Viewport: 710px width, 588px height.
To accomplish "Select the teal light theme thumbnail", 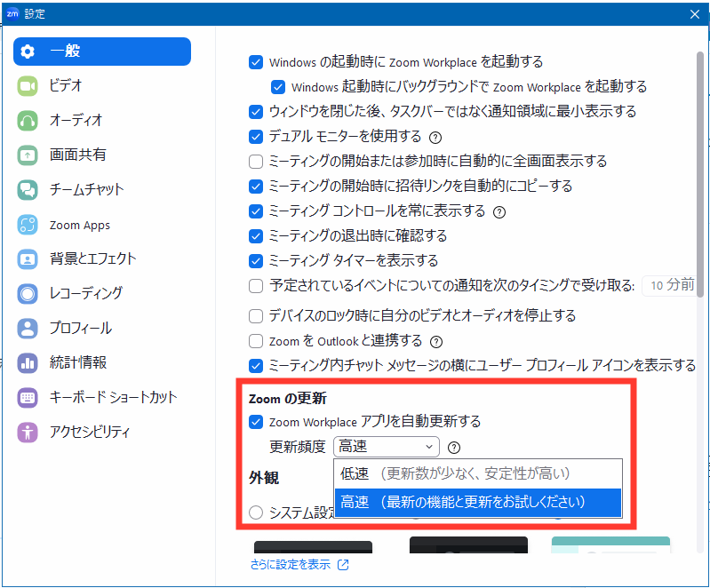I will coord(610,545).
